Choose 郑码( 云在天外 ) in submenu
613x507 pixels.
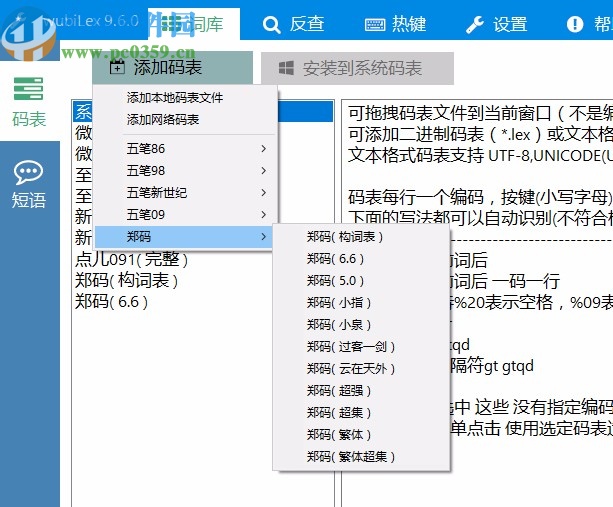(361, 368)
